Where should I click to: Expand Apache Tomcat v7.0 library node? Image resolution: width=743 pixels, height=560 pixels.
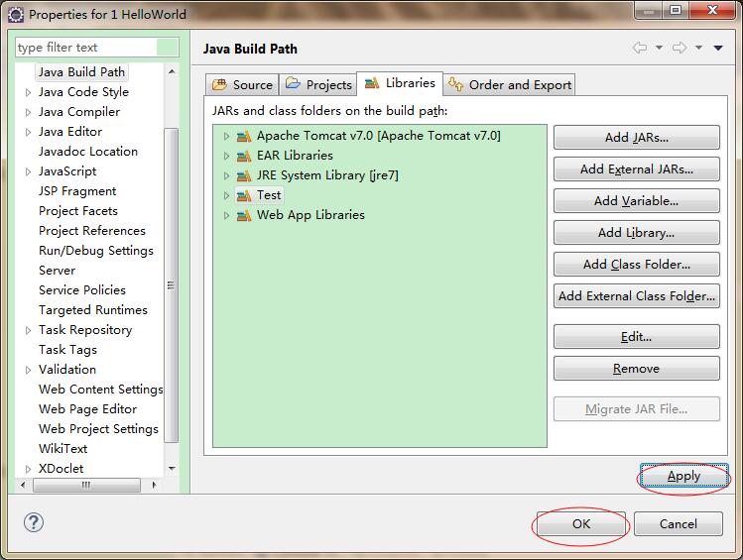[226, 137]
